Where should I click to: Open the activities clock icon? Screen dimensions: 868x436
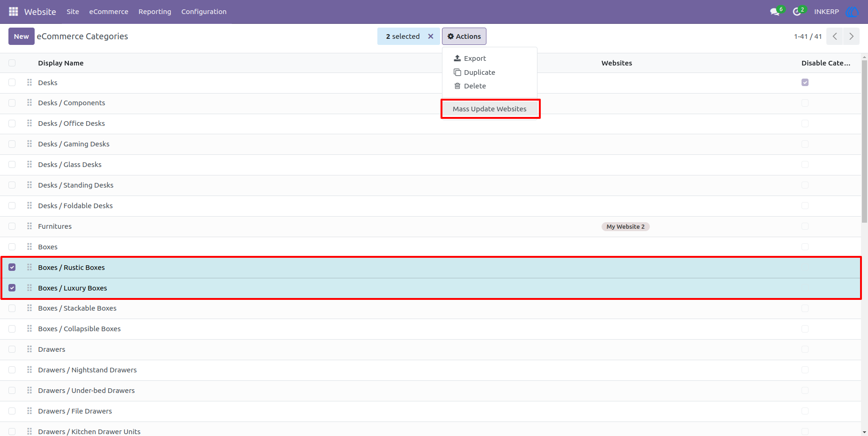(x=797, y=12)
